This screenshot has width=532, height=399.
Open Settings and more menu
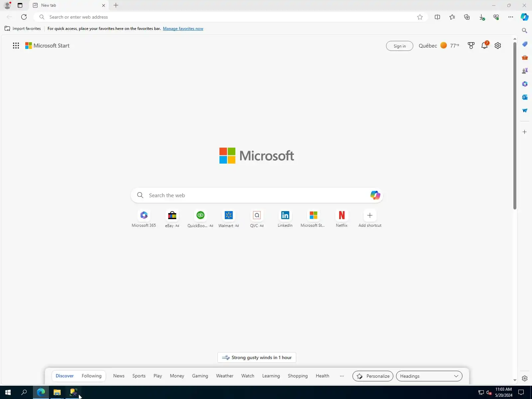(x=511, y=17)
